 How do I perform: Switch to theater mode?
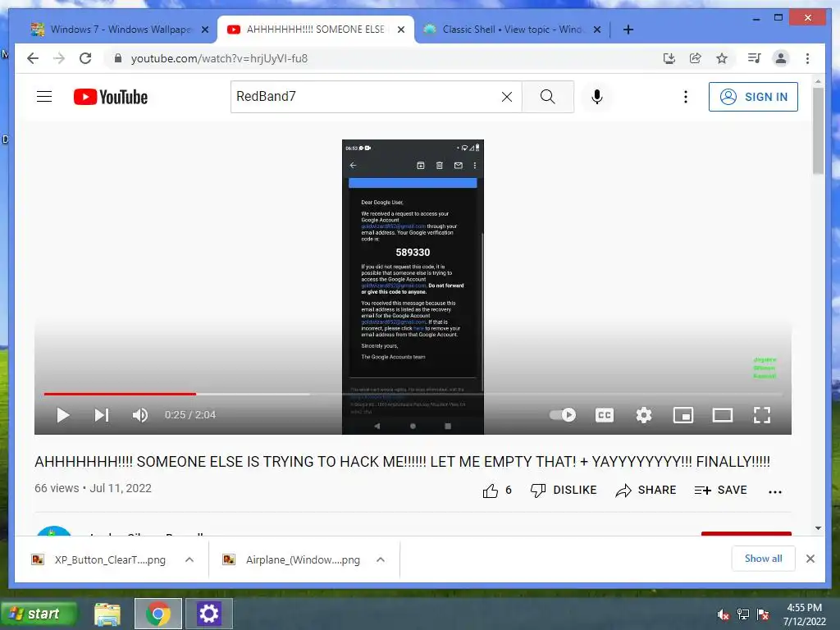(723, 415)
